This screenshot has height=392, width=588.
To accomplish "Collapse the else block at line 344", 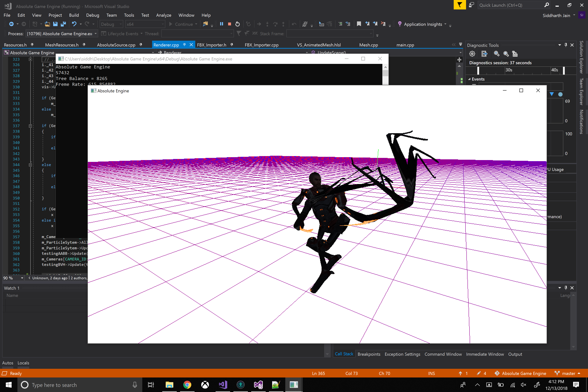I will pyautogui.click(x=30, y=165).
